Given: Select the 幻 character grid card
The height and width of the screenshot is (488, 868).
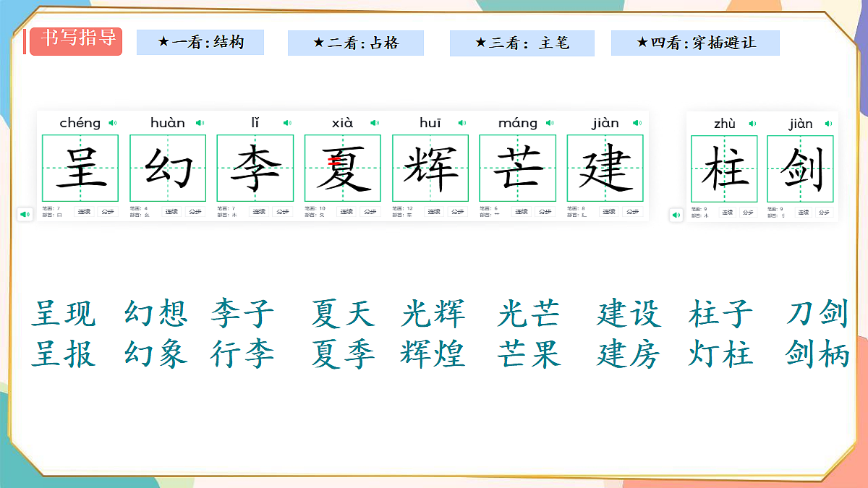Looking at the screenshot, I should (x=168, y=168).
